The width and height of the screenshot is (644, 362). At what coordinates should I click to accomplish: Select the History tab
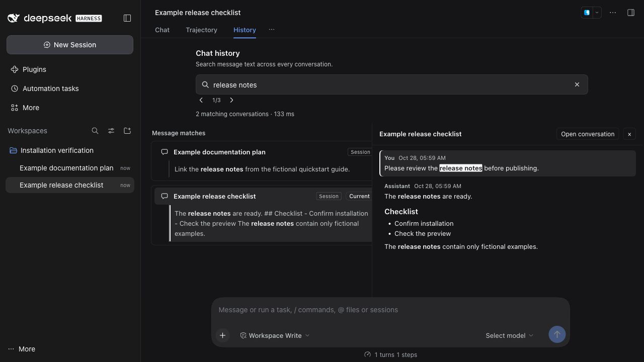click(x=245, y=30)
